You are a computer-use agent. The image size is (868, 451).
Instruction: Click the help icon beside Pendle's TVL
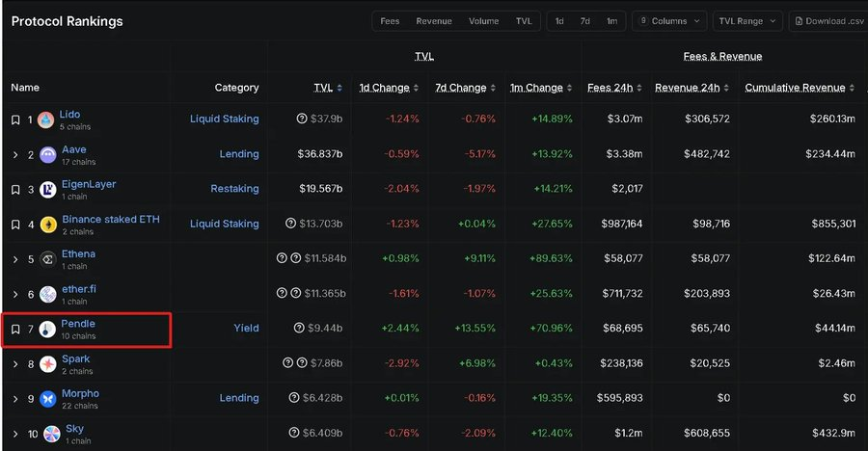coord(299,329)
